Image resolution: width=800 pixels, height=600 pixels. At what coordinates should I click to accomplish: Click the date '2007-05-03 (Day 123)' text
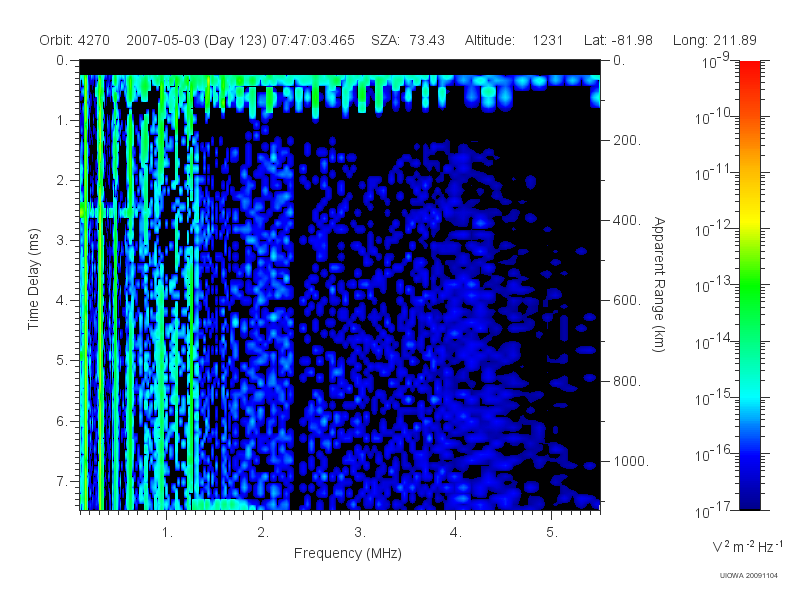click(196, 40)
